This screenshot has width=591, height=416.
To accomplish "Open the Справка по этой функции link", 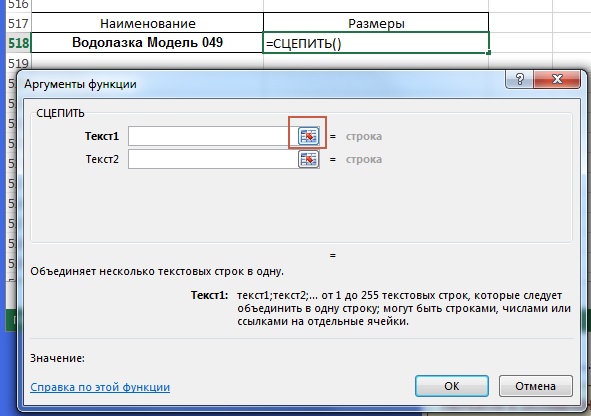I will coord(100,387).
